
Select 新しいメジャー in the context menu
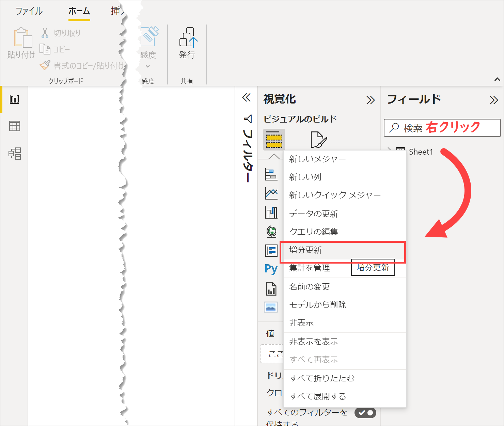pos(317,158)
